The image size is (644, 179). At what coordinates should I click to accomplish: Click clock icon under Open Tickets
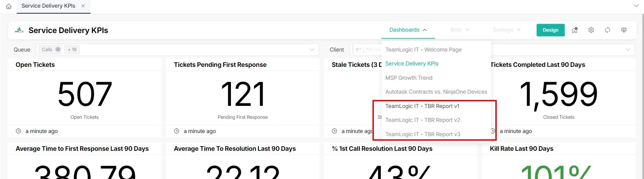(x=18, y=131)
